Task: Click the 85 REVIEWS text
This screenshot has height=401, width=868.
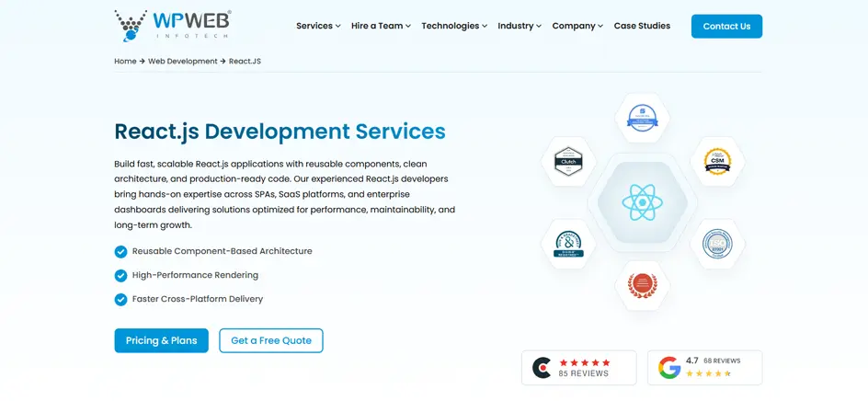Action: [584, 373]
